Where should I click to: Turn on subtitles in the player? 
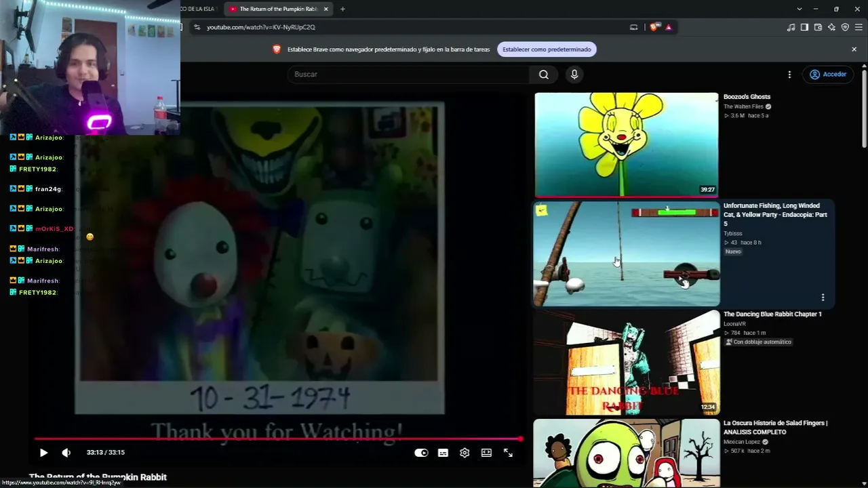(x=443, y=453)
